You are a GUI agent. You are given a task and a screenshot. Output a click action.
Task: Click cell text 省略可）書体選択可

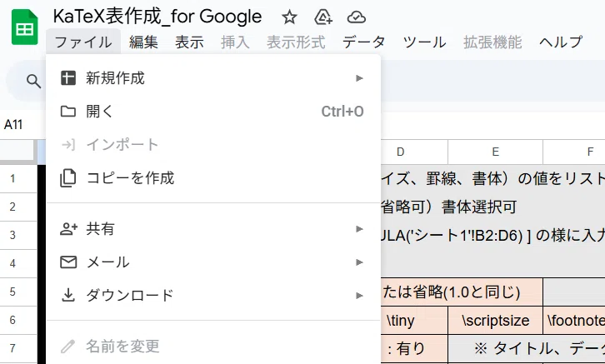[x=449, y=207]
